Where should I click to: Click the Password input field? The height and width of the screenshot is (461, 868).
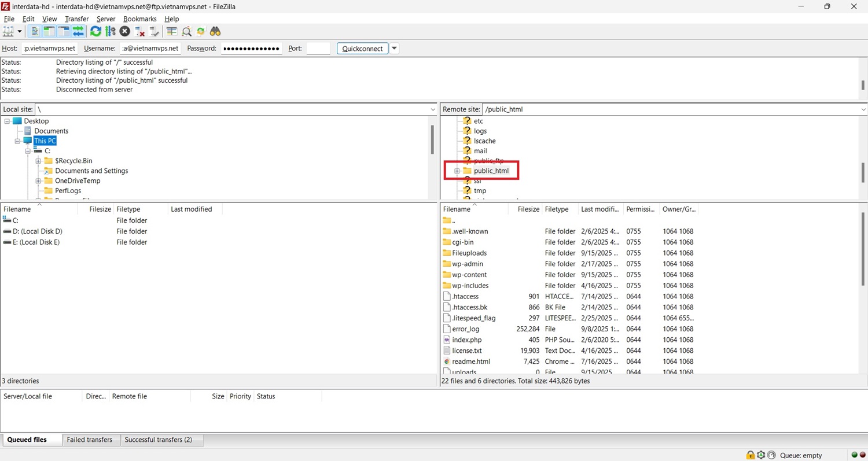[251, 49]
